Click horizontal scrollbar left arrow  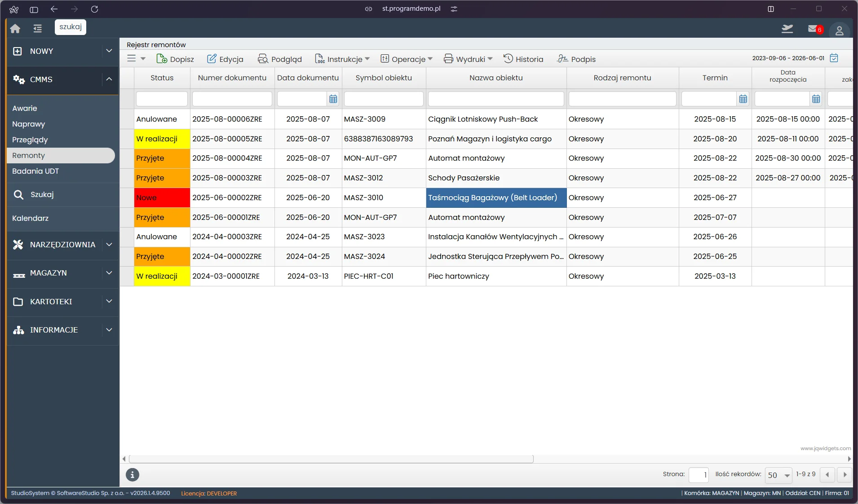[x=124, y=459]
